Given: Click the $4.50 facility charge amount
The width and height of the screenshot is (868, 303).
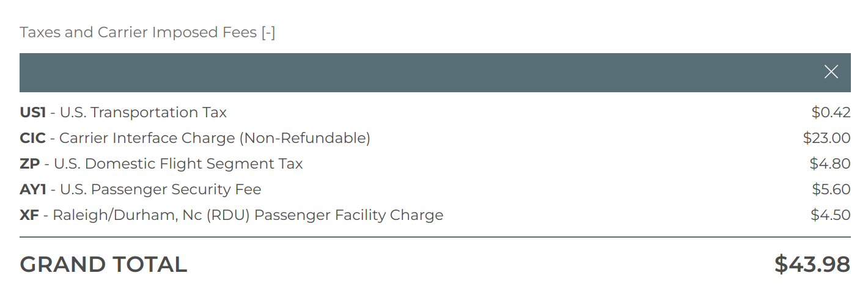Looking at the screenshot, I should [830, 215].
